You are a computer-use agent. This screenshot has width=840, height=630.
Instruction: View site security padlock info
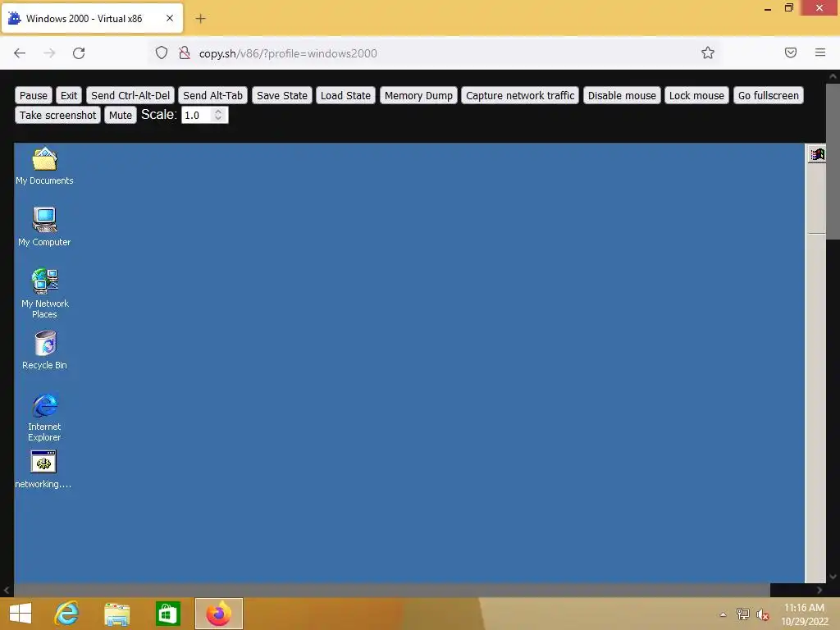(185, 52)
